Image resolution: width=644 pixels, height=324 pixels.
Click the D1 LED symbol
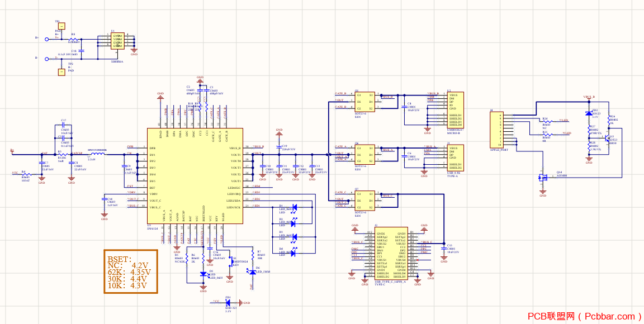pos(293,208)
